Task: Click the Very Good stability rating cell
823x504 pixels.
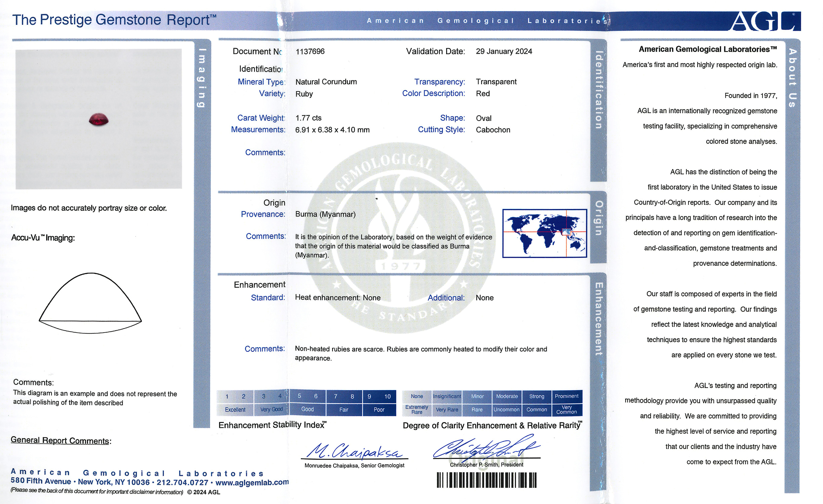Action: (x=271, y=410)
